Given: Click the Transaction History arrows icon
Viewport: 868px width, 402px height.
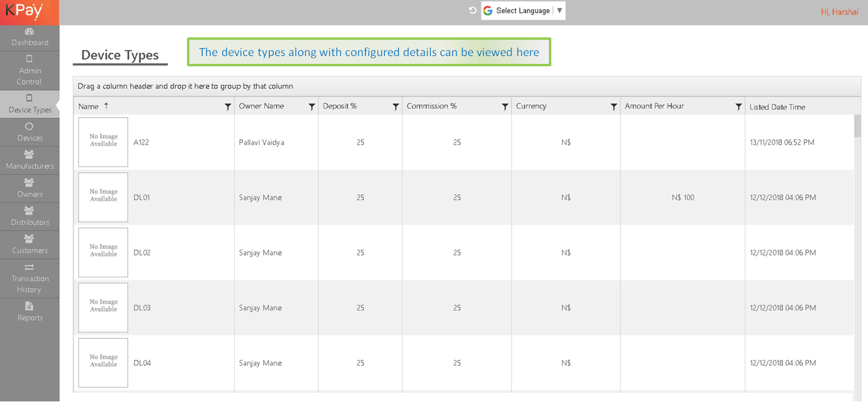Looking at the screenshot, I should click(x=29, y=267).
